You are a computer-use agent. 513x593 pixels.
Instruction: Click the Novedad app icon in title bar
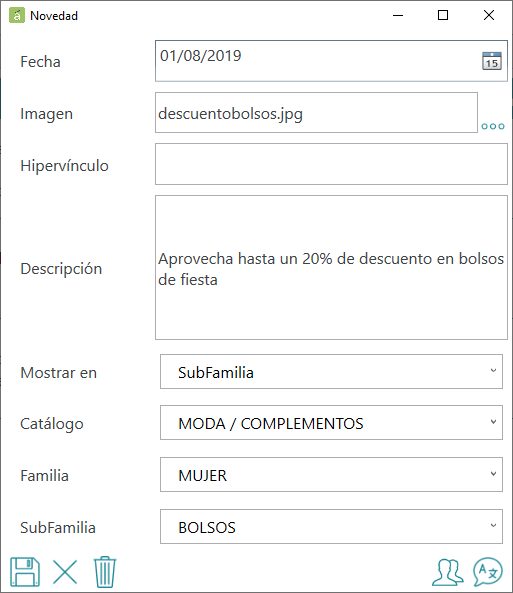coord(17,16)
